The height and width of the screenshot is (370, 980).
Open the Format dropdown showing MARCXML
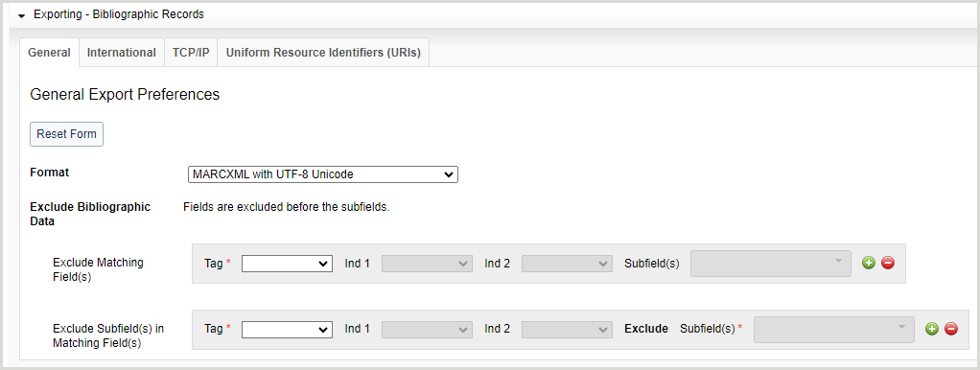[x=323, y=174]
